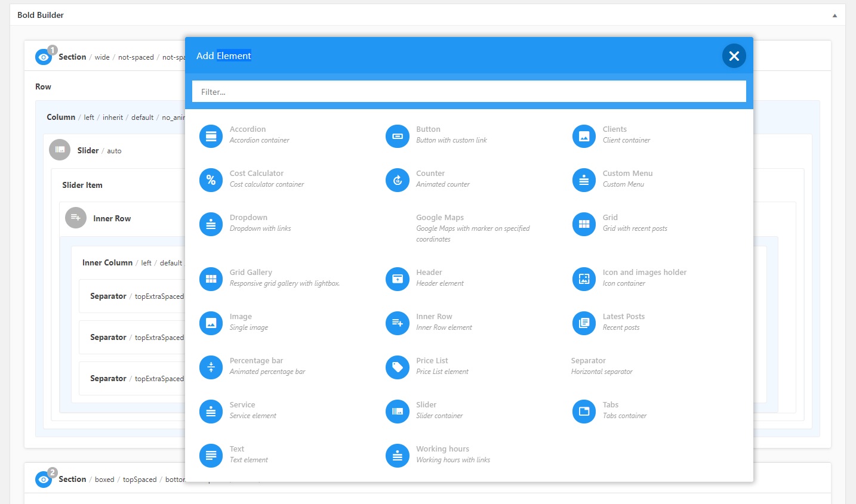The width and height of the screenshot is (856, 504).
Task: Focus the Filter search field
Action: coord(469,92)
